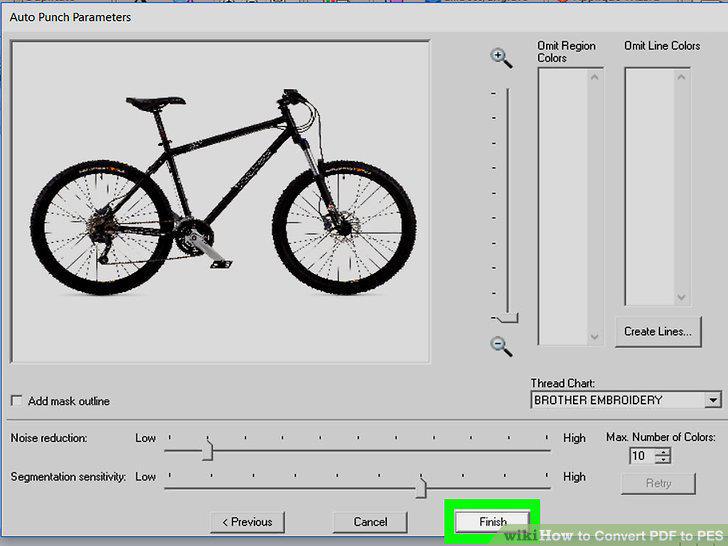Click the Finish button
The width and height of the screenshot is (728, 546).
pos(492,522)
